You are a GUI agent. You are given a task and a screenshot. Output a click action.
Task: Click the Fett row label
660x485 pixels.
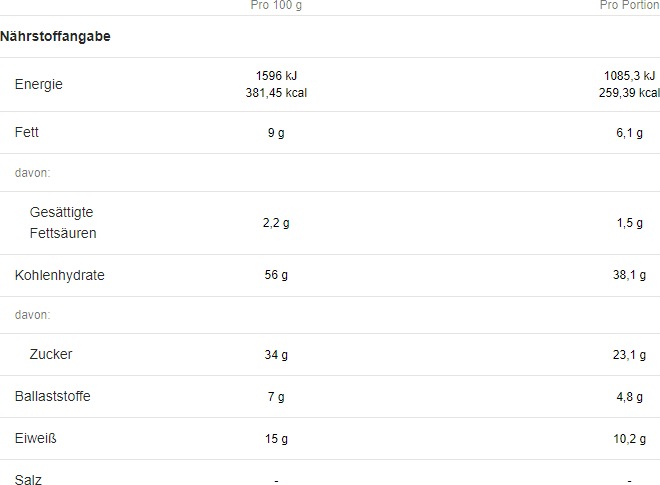27,132
